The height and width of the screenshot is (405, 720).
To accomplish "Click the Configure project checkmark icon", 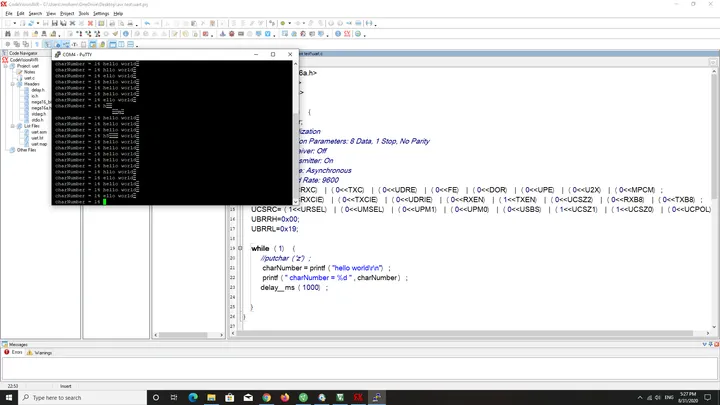I will tap(116, 34).
